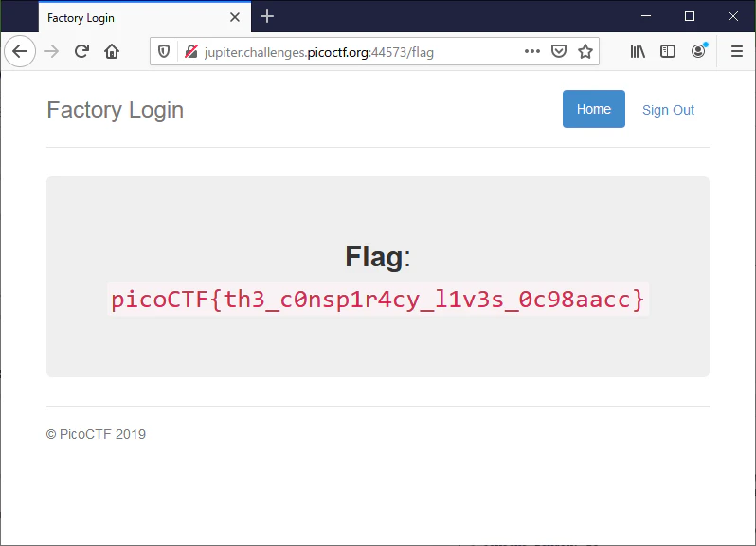Maximize the browser window
This screenshot has height=546, width=756.
(690, 16)
